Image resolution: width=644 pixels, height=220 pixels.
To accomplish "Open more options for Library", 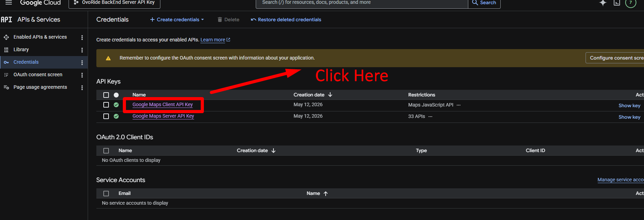I will 82,50.
